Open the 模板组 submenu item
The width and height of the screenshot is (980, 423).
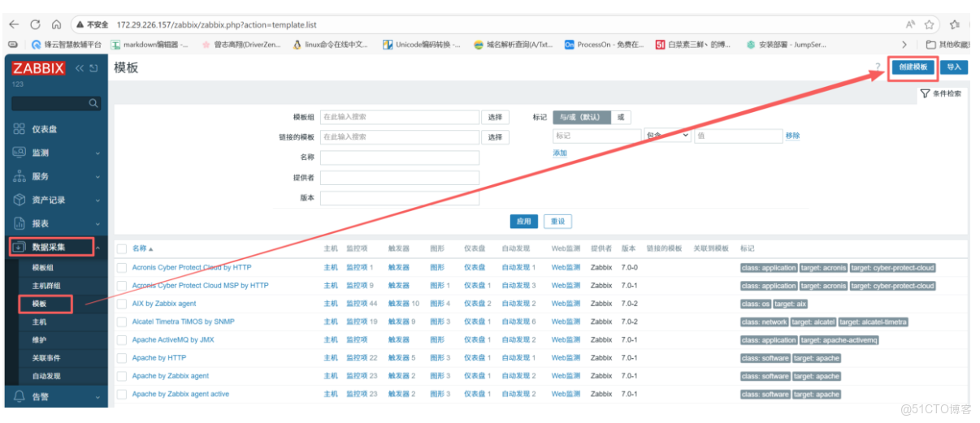(44, 267)
